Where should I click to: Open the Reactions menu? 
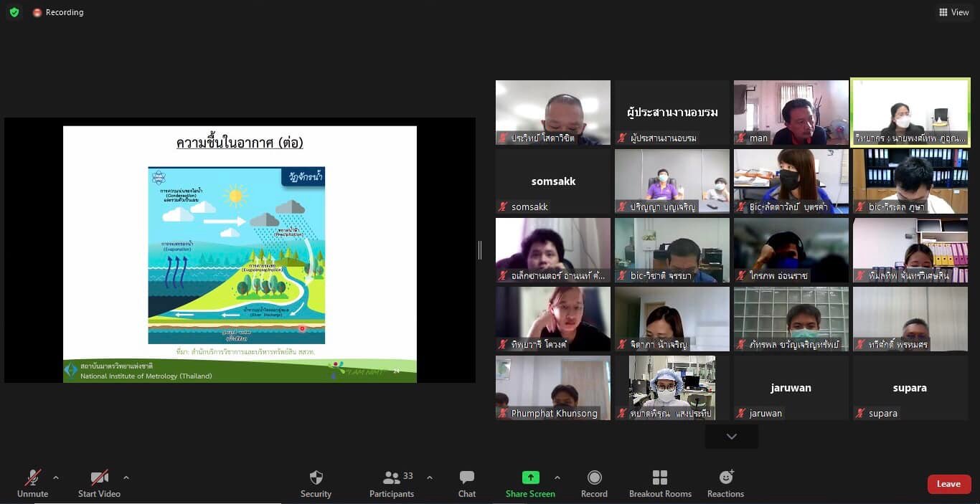[x=725, y=483]
